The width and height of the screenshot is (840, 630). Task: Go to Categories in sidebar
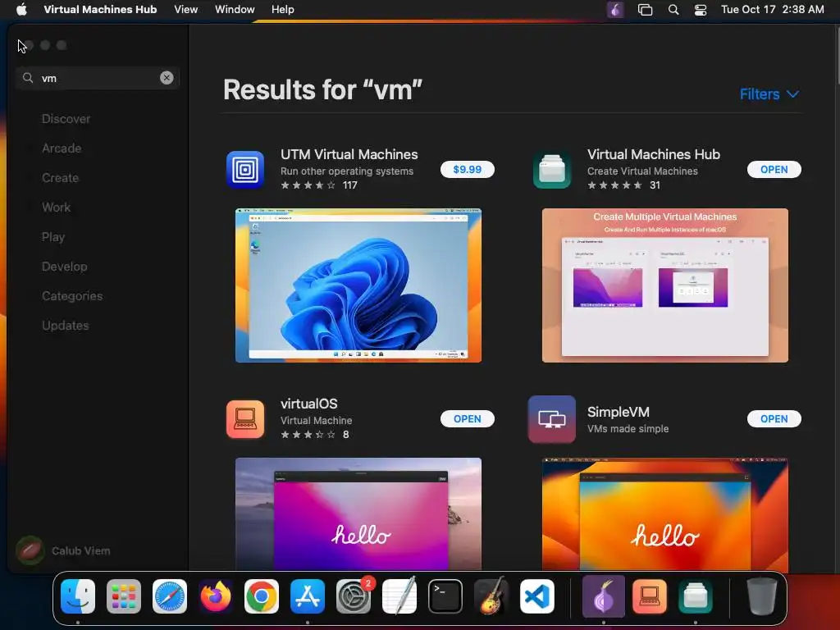(x=72, y=295)
